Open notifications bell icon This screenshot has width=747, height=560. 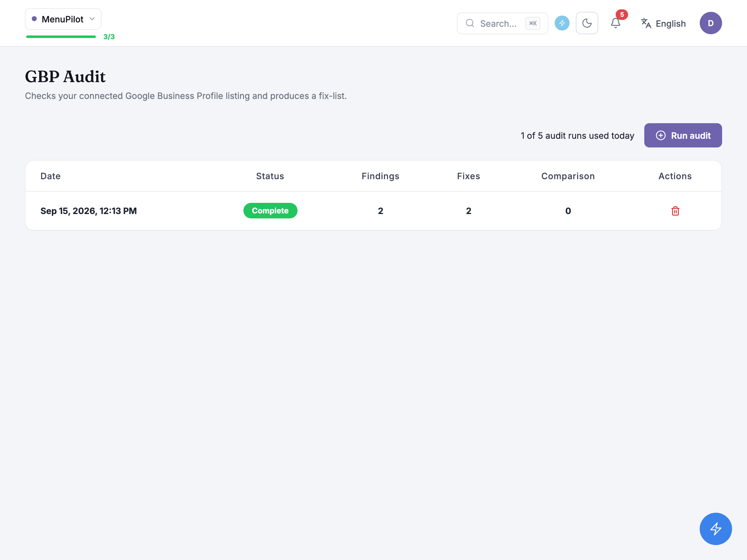615,23
